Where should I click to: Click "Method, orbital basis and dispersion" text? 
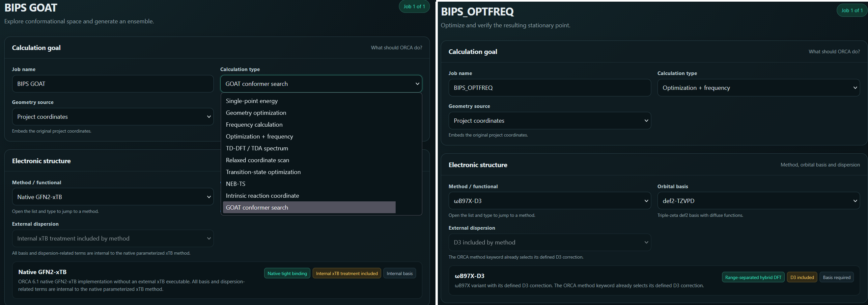pyautogui.click(x=820, y=165)
